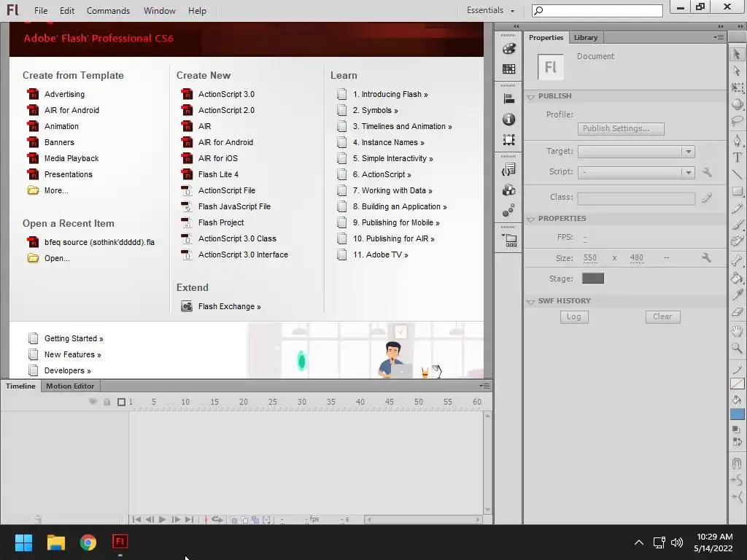Image resolution: width=747 pixels, height=560 pixels.
Task: Click the Swap Colors icon
Action: coord(737,441)
